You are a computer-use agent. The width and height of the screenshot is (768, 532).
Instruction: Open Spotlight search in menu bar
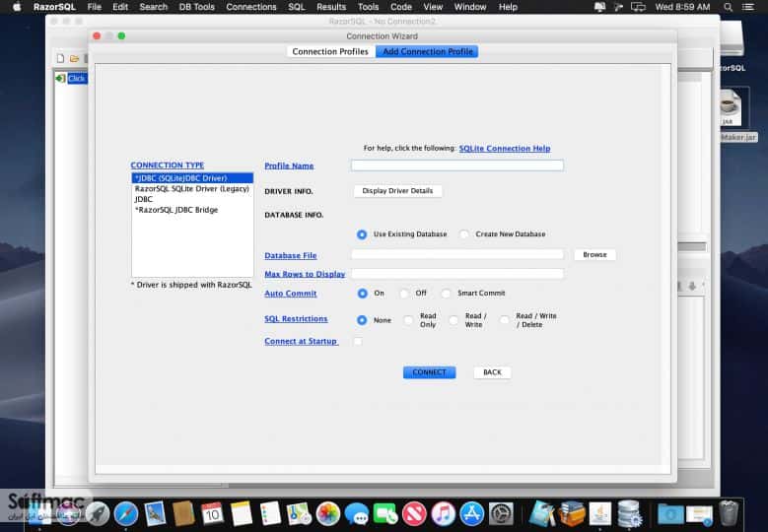(x=729, y=7)
